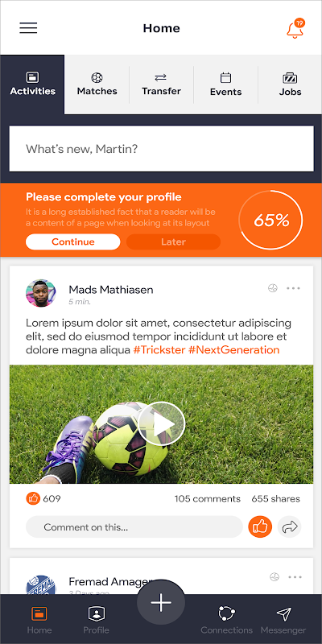Open the Connections icon in bottom bar
The height and width of the screenshot is (644, 322).
(226, 614)
